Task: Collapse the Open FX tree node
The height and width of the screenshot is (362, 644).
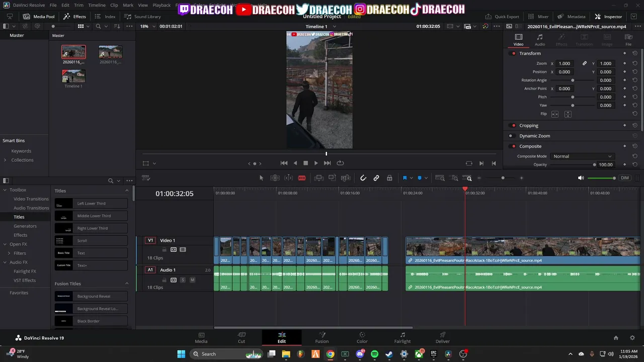Action: (5, 244)
